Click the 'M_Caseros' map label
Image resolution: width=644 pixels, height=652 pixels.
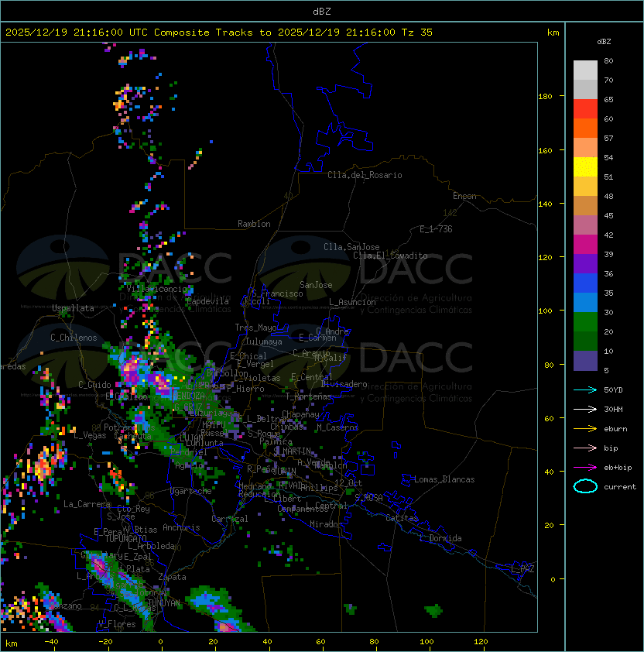pos(337,427)
